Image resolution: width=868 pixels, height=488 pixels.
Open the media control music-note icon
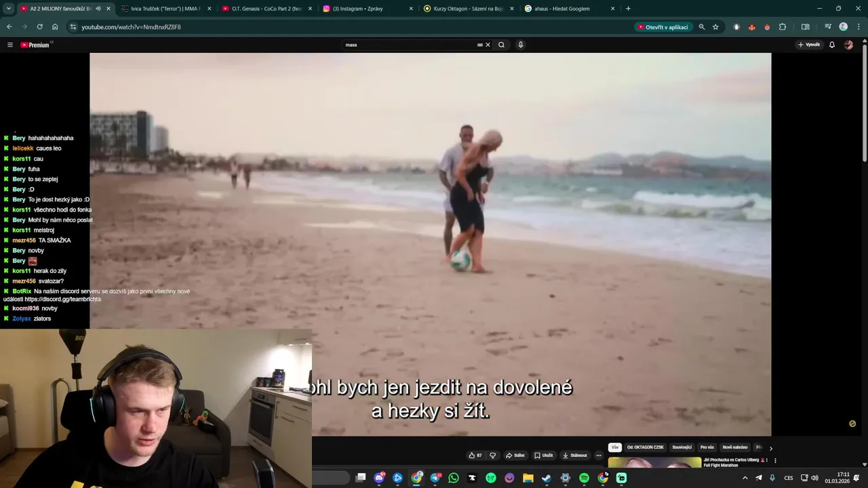point(828,27)
